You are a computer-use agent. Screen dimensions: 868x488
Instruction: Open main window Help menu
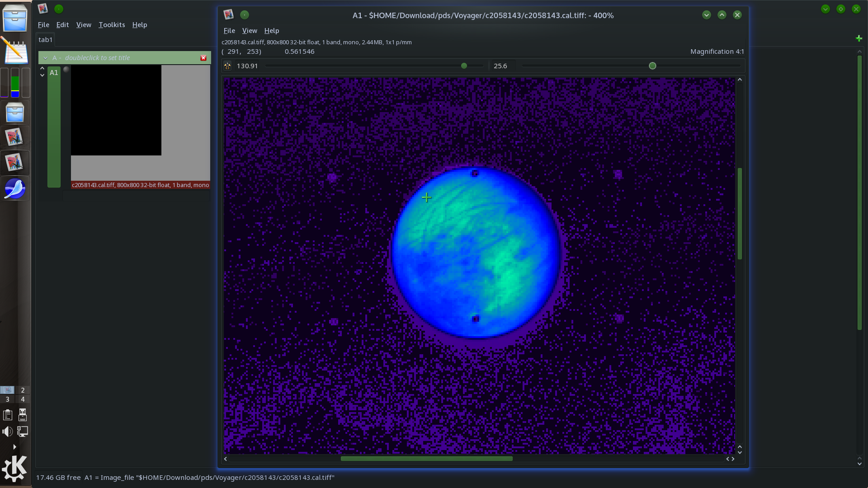(x=140, y=25)
